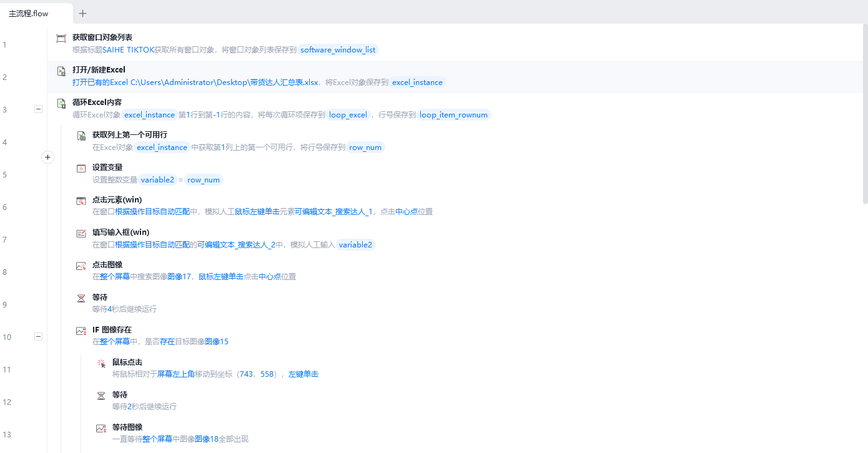The width and height of the screenshot is (868, 453).
Task: Click 根据操作目标自动匹配 in 填写输入框(win) step
Action: 152,244
